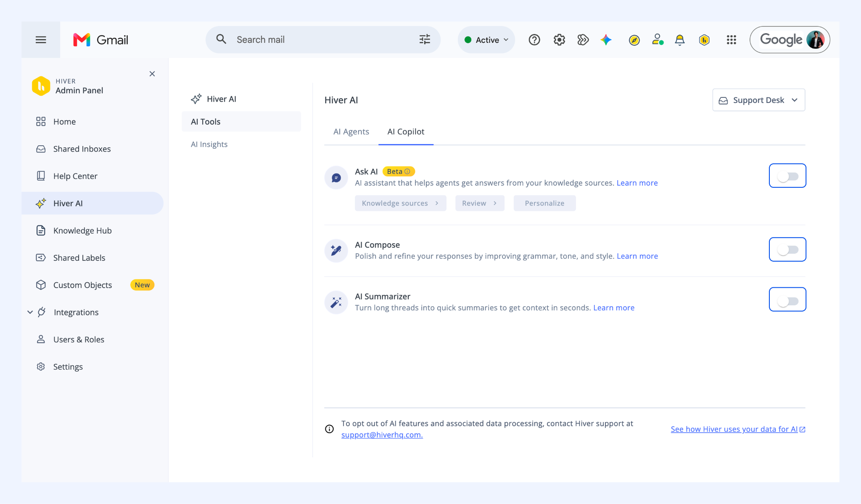861x504 pixels.
Task: Open AI Summarizer Learn more link
Action: pos(614,308)
